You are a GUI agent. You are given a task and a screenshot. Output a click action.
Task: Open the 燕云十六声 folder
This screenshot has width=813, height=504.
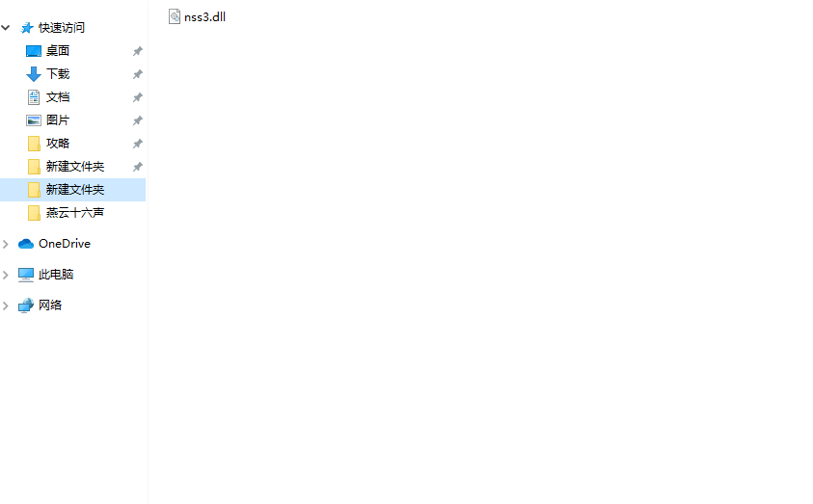(73, 213)
